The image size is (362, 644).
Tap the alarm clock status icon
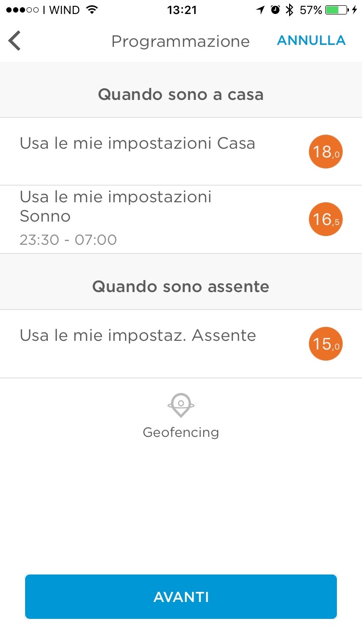point(276,10)
